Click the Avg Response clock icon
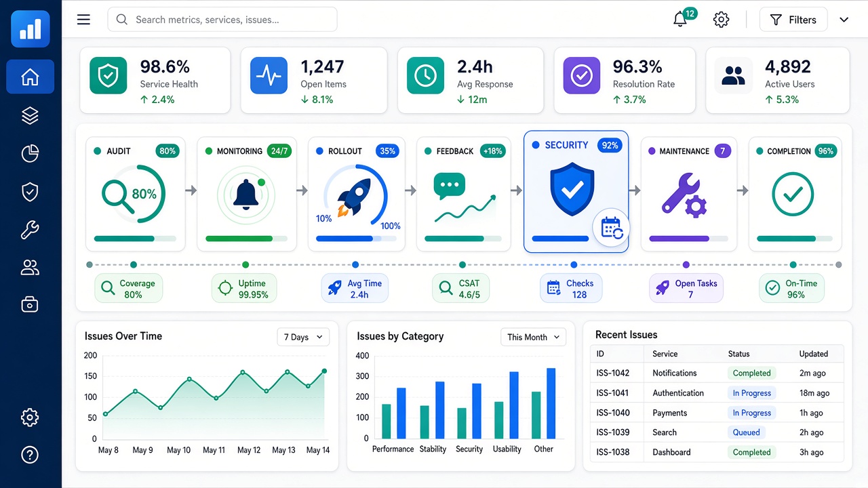This screenshot has width=868, height=488. (425, 75)
